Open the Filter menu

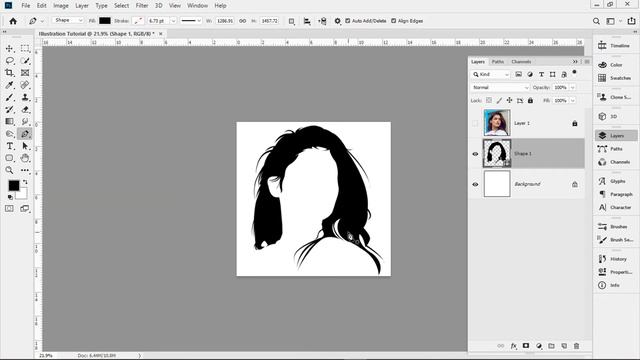pyautogui.click(x=142, y=6)
